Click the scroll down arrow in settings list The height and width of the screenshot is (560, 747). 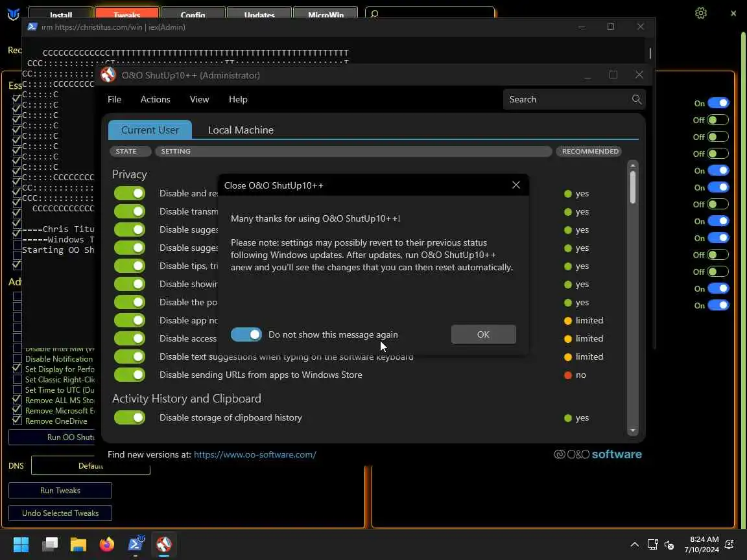(633, 430)
